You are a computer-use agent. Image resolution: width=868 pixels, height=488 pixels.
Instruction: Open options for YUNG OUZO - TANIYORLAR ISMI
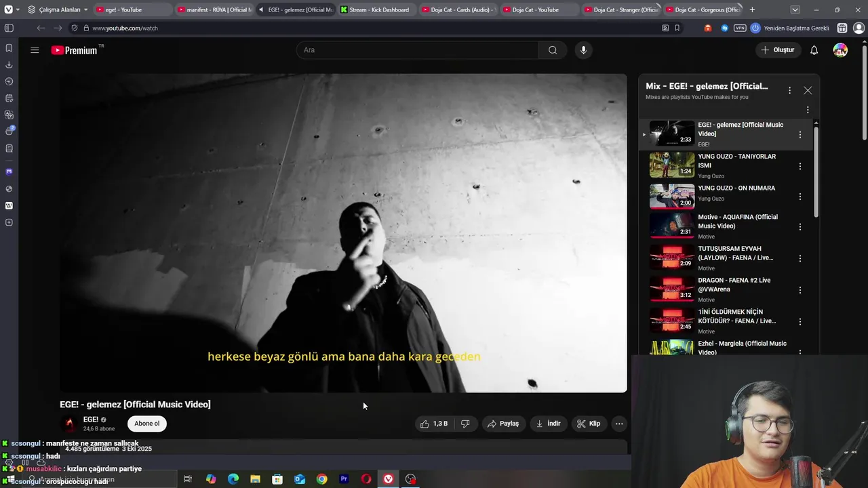800,166
